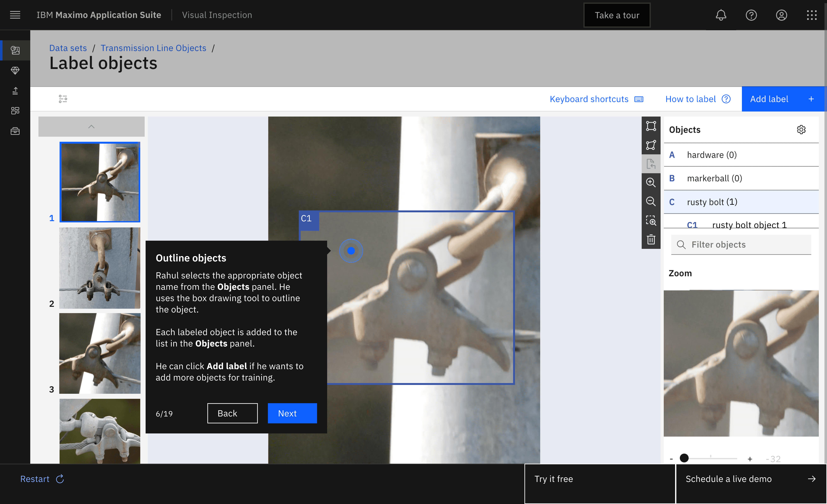Click the zoom in magnifier tool
Screen dimensions: 827x504
click(x=651, y=182)
